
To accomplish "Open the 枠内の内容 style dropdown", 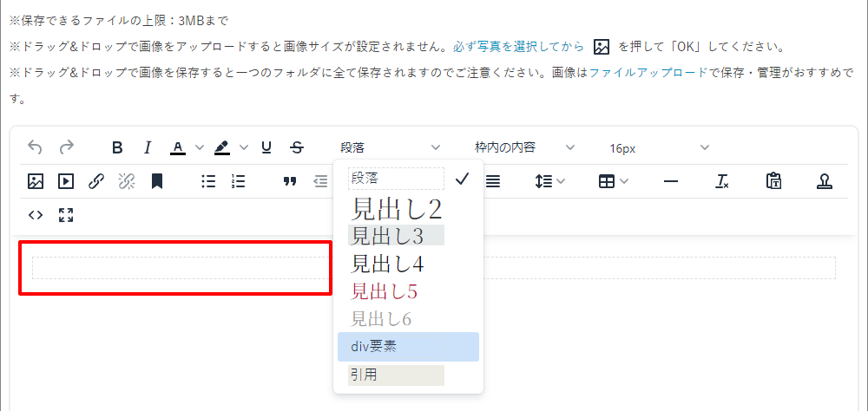I will [x=524, y=147].
